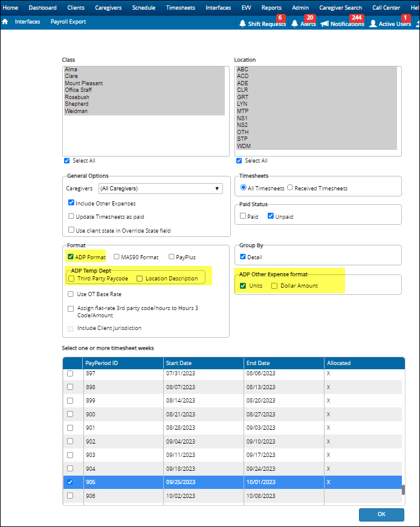Screen dimensions: 420x527
Task: Toggle ADP Format checkbox
Action: coord(70,257)
